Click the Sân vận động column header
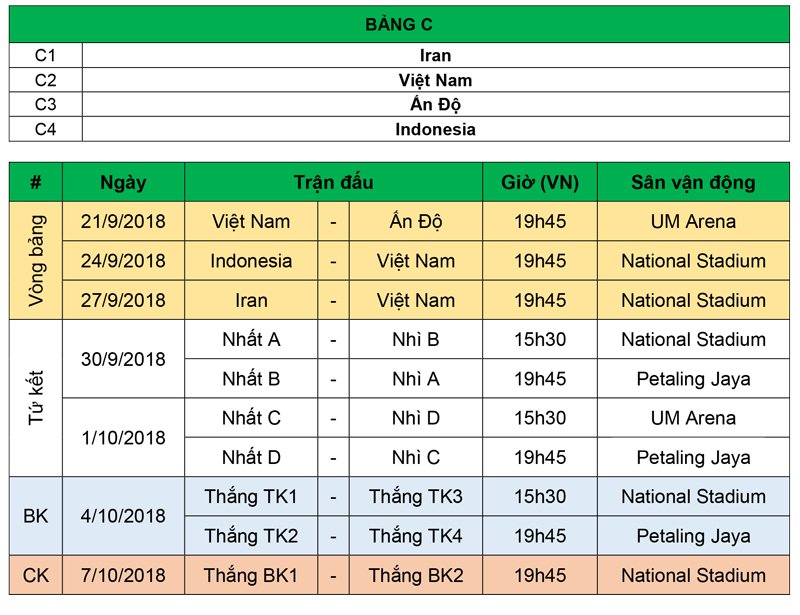This screenshot has width=800, height=615. pyautogui.click(x=693, y=182)
